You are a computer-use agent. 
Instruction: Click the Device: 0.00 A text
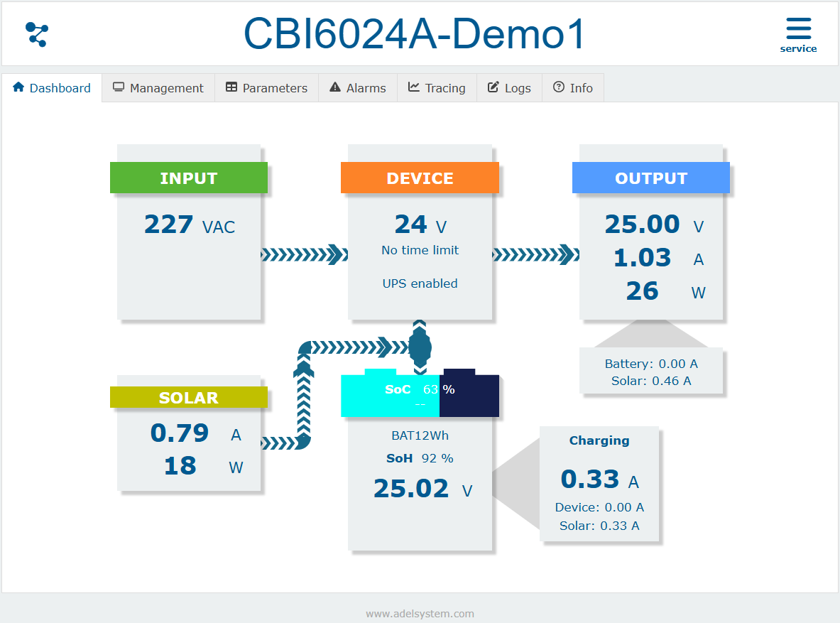pos(599,507)
